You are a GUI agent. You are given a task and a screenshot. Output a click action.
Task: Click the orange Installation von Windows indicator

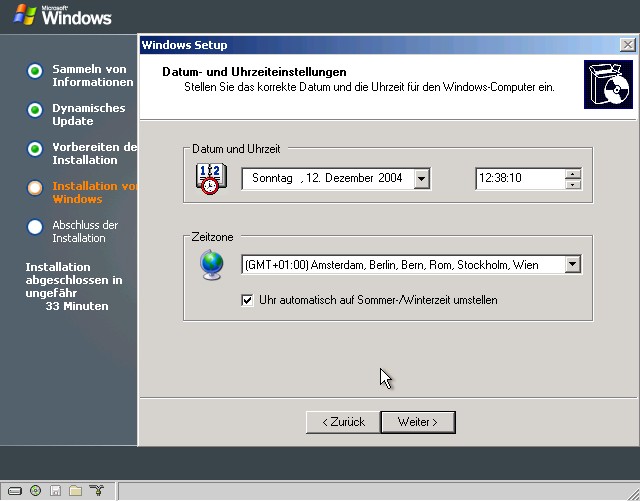pos(35,188)
